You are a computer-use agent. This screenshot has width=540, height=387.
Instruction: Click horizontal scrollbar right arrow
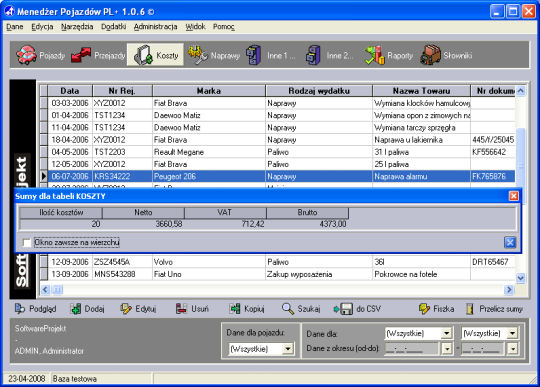[x=509, y=290]
